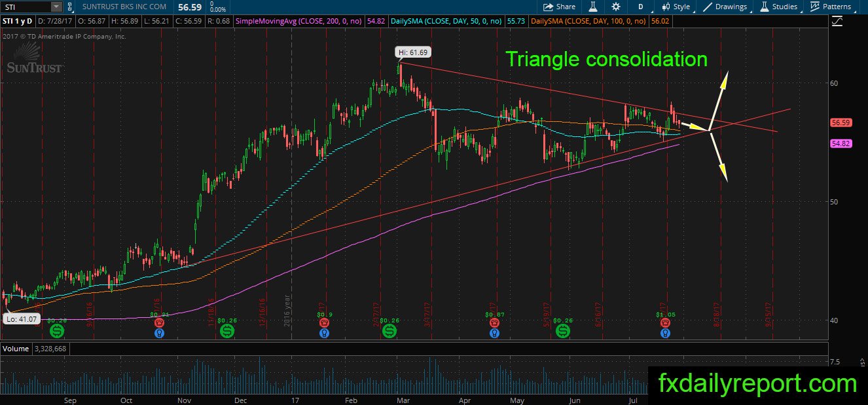
Task: Click the blue bulb icon under $0.81
Action: pyautogui.click(x=158, y=334)
